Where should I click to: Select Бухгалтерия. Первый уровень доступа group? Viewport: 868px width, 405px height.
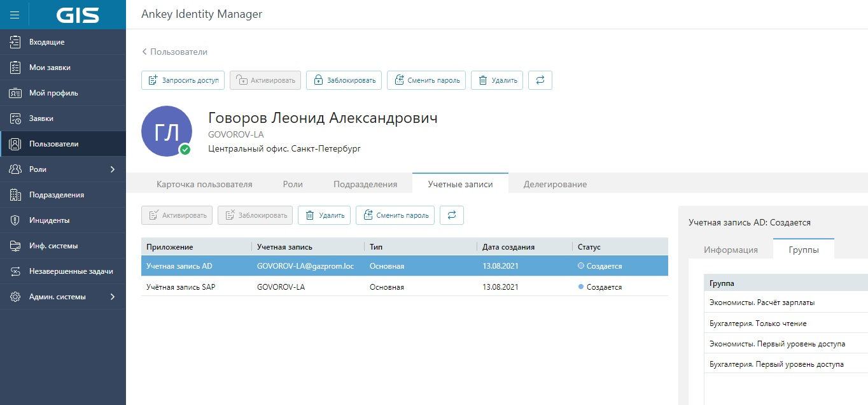pos(786,364)
